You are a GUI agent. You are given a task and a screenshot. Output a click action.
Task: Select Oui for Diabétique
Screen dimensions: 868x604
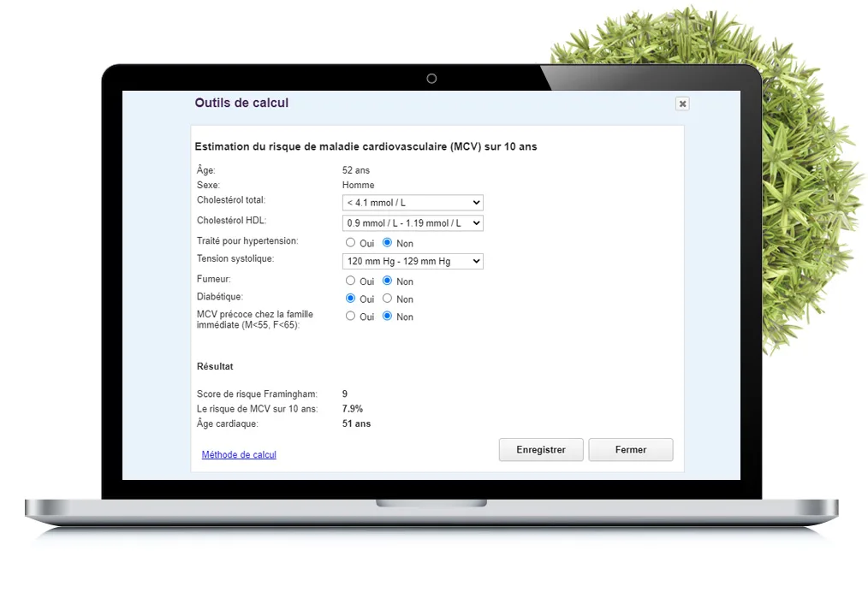point(350,299)
